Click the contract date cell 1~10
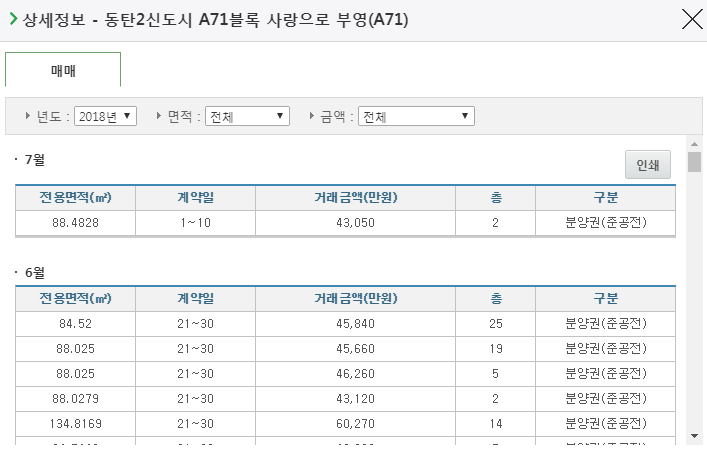707x462 pixels. (x=195, y=223)
